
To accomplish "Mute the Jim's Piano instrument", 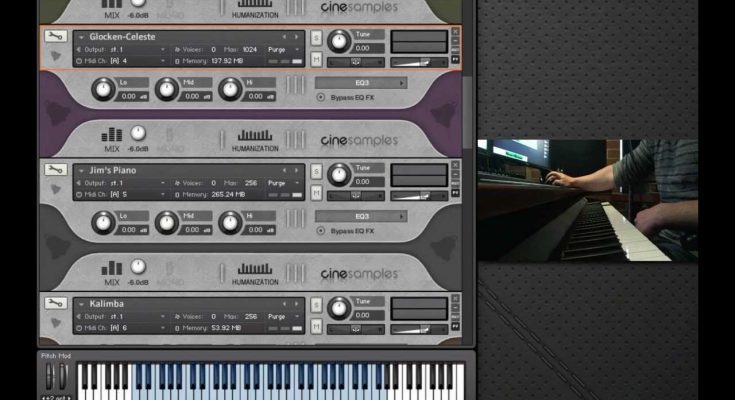I will (317, 192).
